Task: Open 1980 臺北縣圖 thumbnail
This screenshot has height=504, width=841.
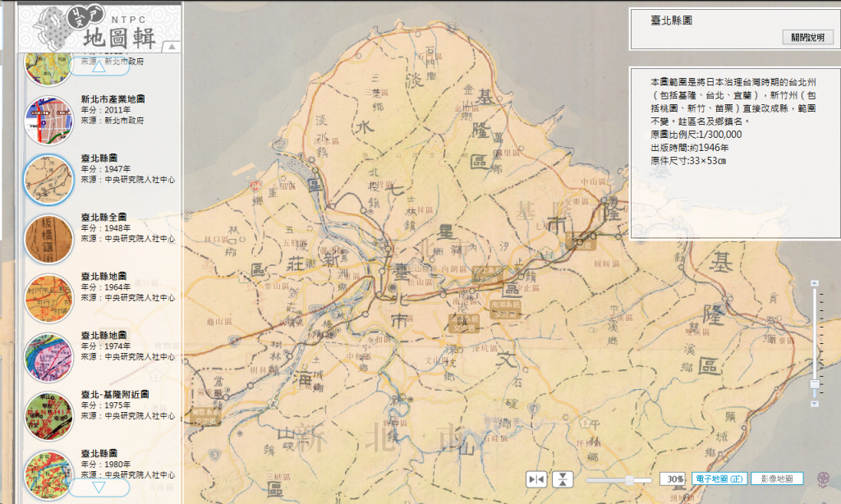Action: [x=48, y=475]
